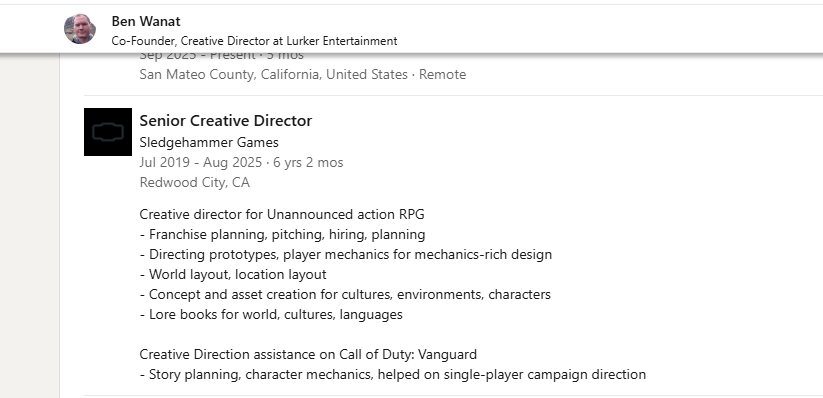Click 'Creative director for Unannounced action RPG' line
823x398 pixels.
(x=282, y=215)
